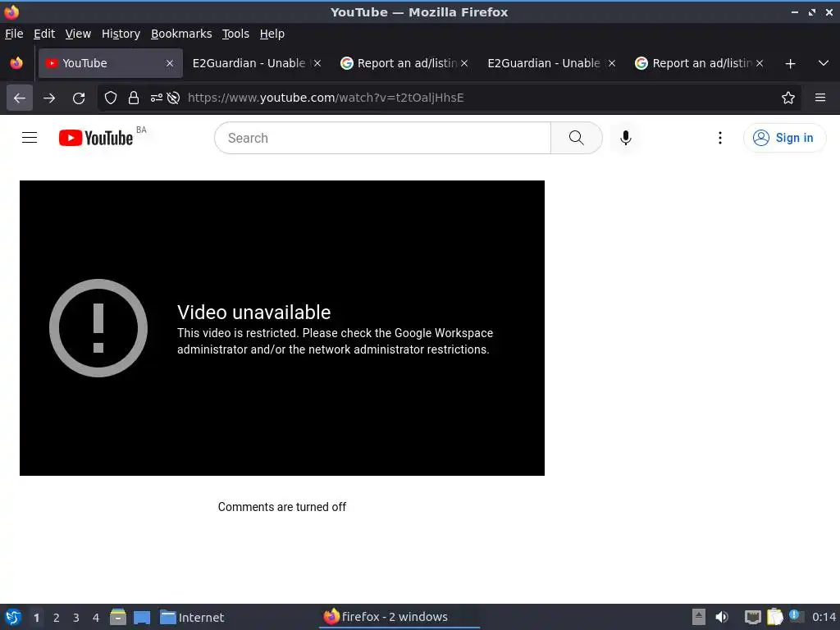Bookmark this page with the star
The width and height of the screenshot is (840, 630).
(x=788, y=98)
